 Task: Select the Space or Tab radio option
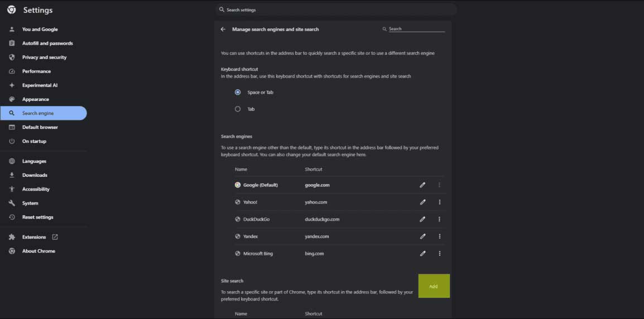point(238,93)
